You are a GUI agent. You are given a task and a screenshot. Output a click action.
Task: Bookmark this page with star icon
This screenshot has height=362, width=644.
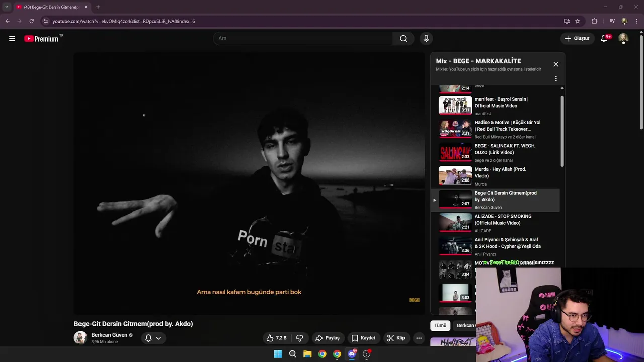[x=578, y=21]
